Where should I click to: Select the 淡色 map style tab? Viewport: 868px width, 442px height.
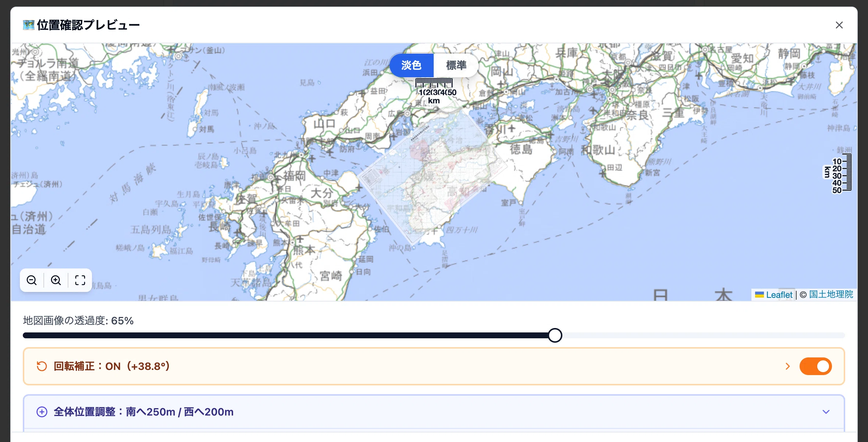coord(411,65)
